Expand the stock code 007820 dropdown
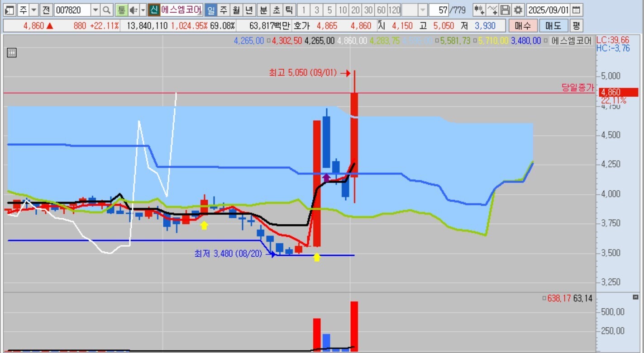 [95, 10]
